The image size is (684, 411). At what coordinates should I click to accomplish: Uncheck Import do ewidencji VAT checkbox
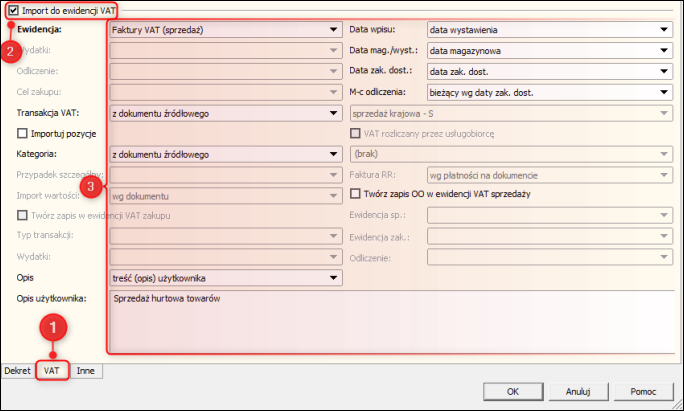(x=11, y=10)
